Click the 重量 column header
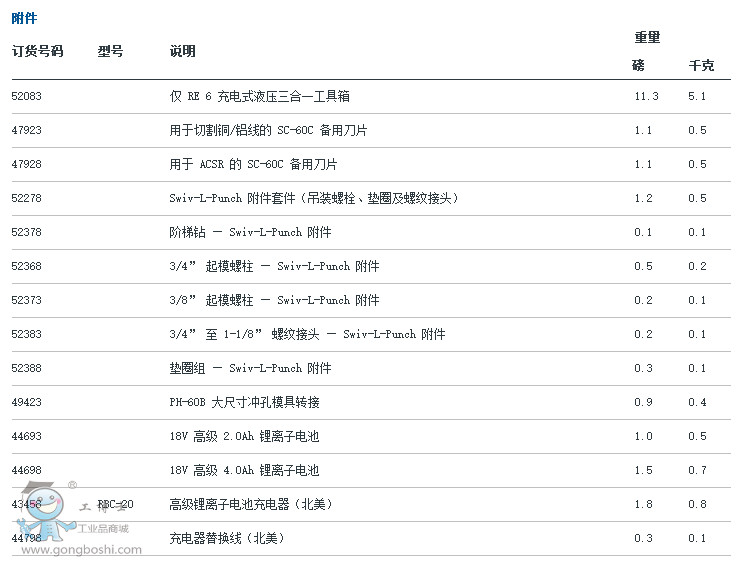Screen dimensions: 739x569 (647, 37)
